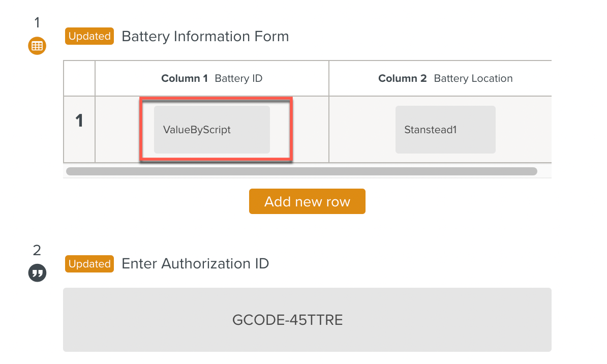Click the Battery Information Form title

(x=205, y=37)
